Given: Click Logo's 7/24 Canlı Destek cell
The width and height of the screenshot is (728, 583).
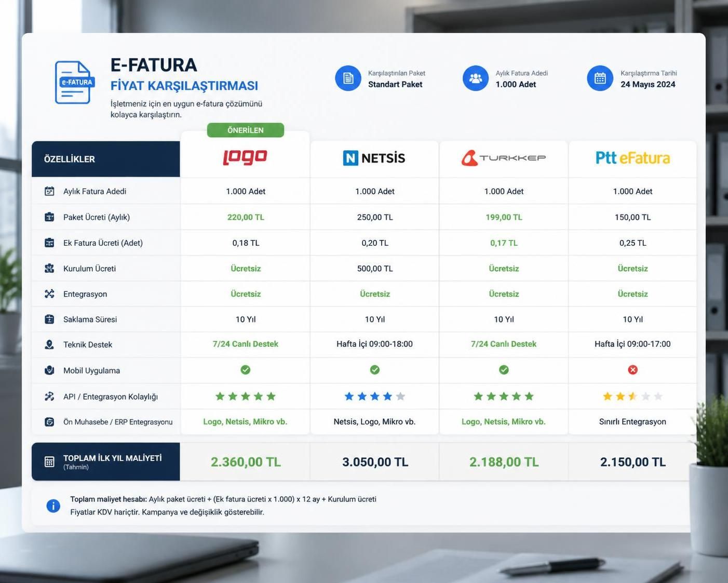Looking at the screenshot, I should (246, 344).
